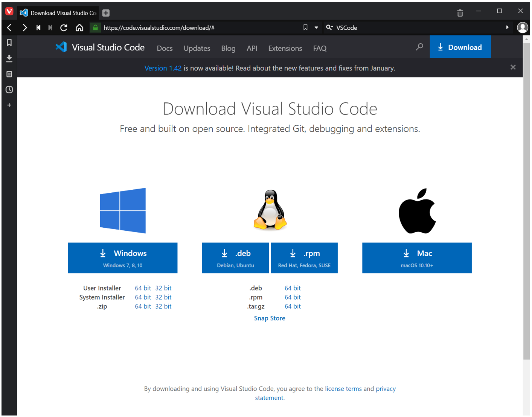Download Windows .zip 32 bit
This screenshot has width=532, height=417.
[x=163, y=306]
